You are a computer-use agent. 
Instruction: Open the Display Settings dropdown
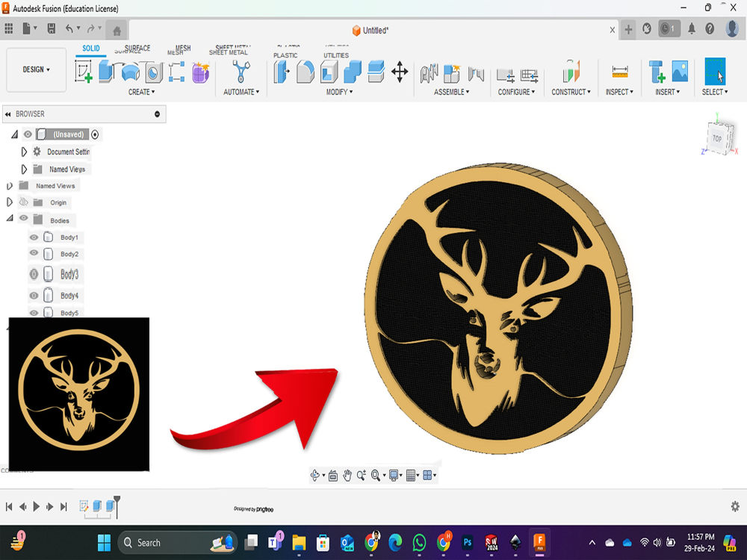pyautogui.click(x=394, y=475)
